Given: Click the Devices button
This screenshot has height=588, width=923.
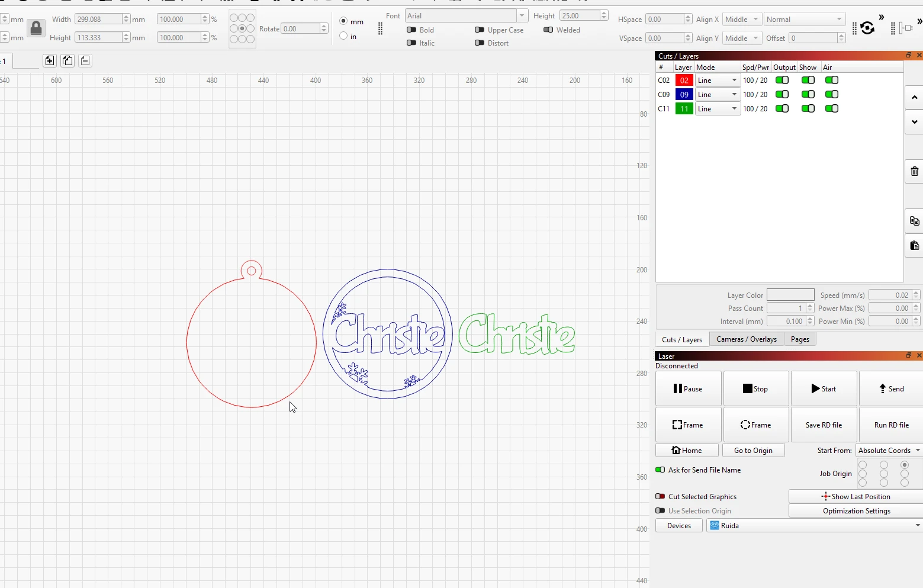Looking at the screenshot, I should pos(679,525).
